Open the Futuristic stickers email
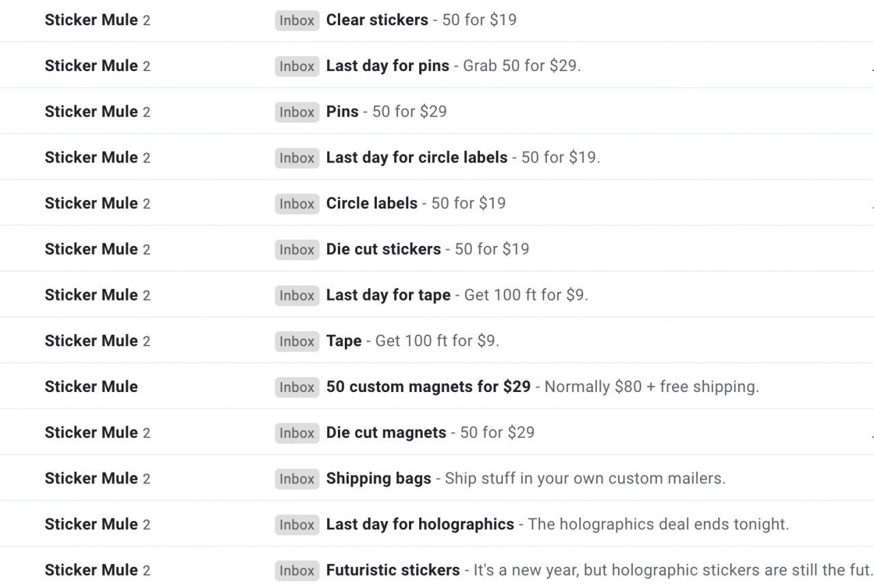874x588 pixels. pos(437,569)
